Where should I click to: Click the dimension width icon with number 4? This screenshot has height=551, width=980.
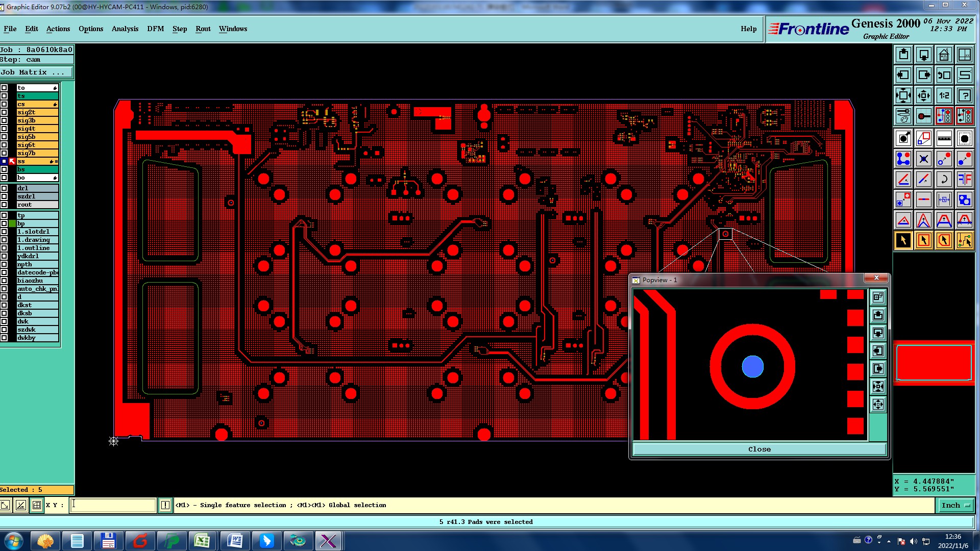click(944, 199)
